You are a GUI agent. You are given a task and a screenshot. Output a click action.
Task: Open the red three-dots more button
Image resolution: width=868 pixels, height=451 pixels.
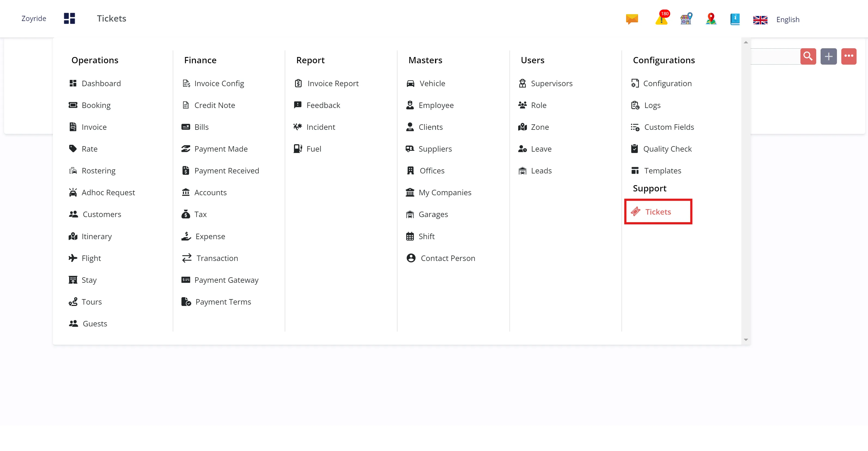pos(849,56)
